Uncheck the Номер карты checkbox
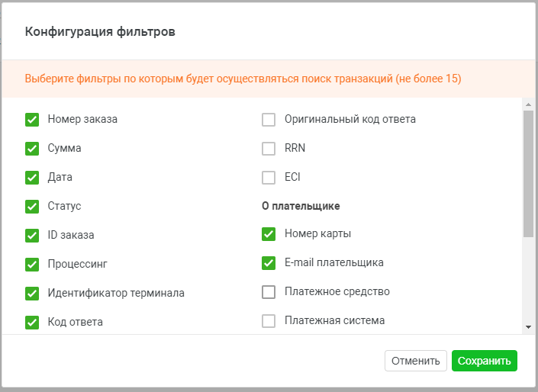The image size is (538, 392). (x=269, y=234)
